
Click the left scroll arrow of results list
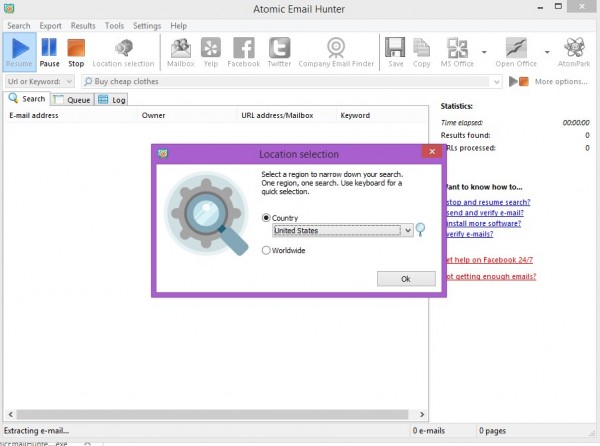11,415
